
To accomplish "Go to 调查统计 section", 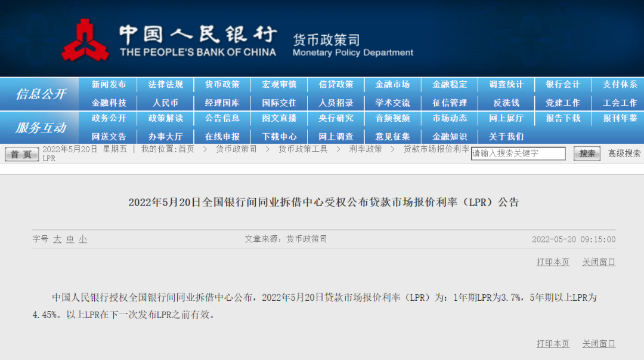I will [x=506, y=85].
